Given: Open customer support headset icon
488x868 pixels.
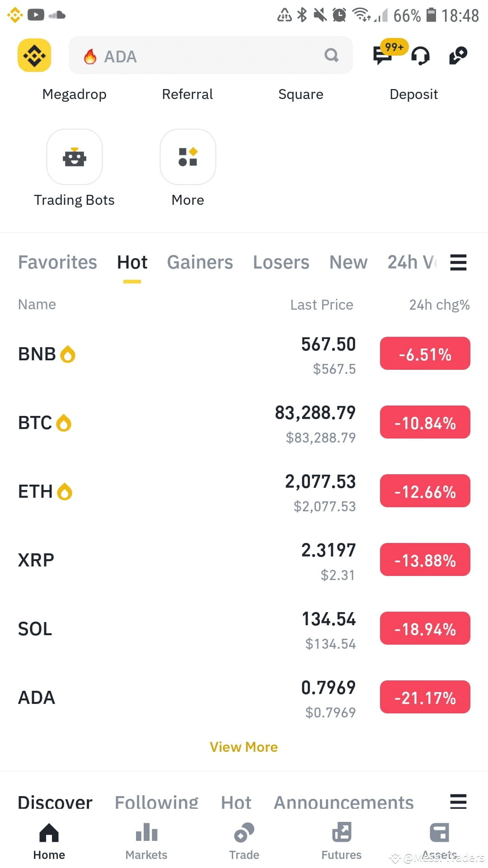Looking at the screenshot, I should [420, 56].
